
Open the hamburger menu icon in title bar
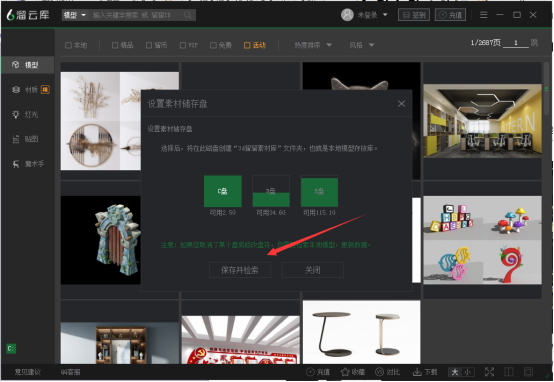click(x=483, y=15)
